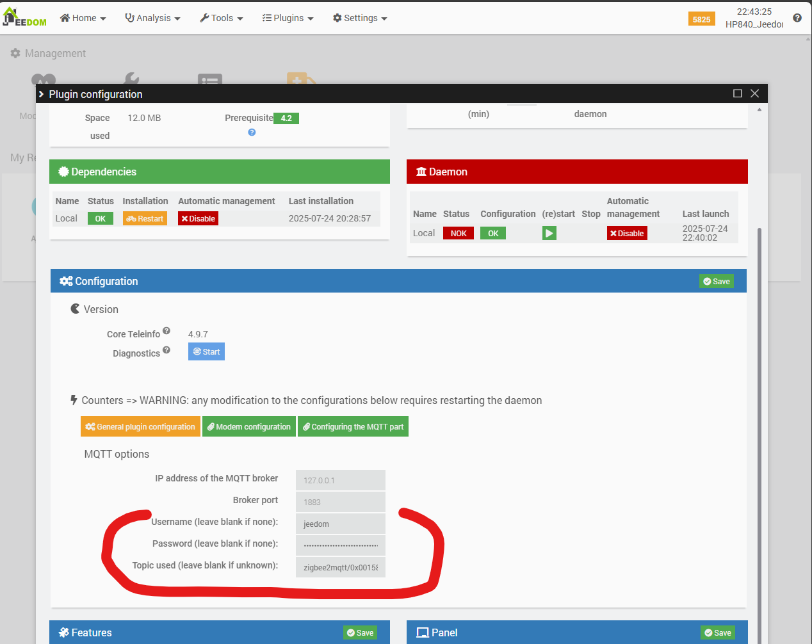Open the Plugins dropdown menu
Viewport: 812px width, 644px height.
coord(288,18)
